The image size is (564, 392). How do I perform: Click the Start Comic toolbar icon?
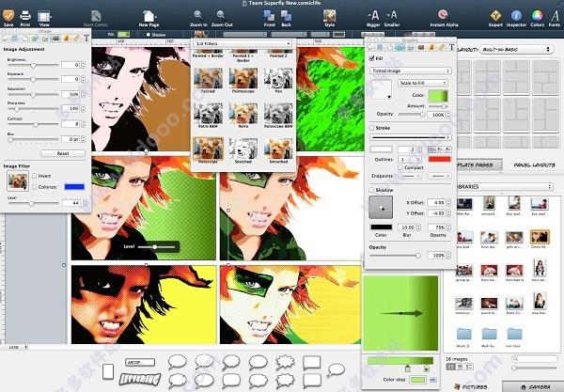pos(96,17)
